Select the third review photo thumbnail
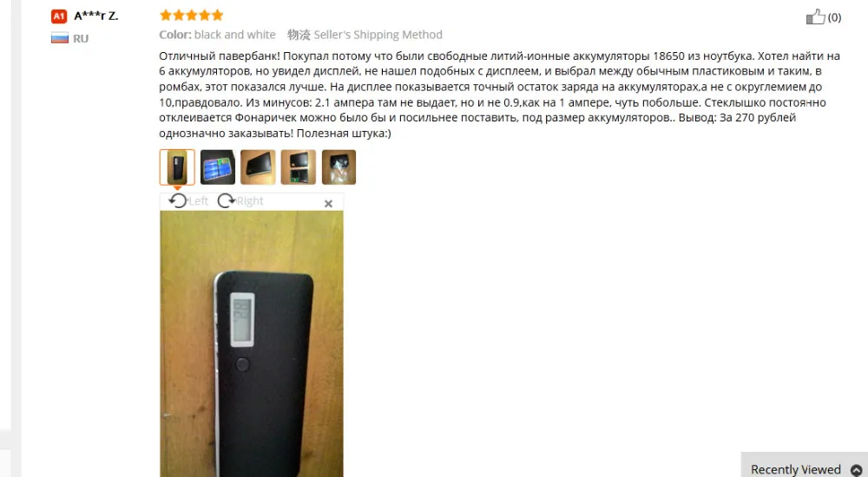The image size is (868, 477). click(x=258, y=167)
